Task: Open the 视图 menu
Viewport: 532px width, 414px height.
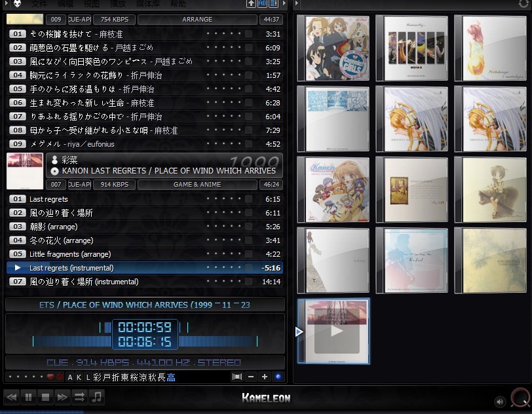Action: click(x=91, y=4)
